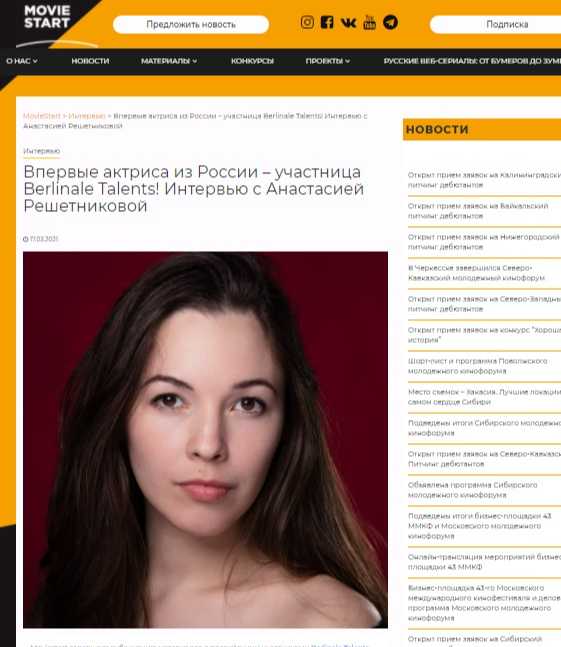Open the Facebook social icon
561x647 pixels.
[327, 22]
